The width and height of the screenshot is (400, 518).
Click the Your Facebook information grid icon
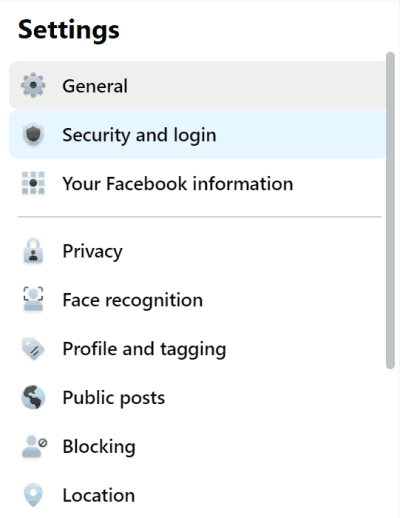[33, 183]
